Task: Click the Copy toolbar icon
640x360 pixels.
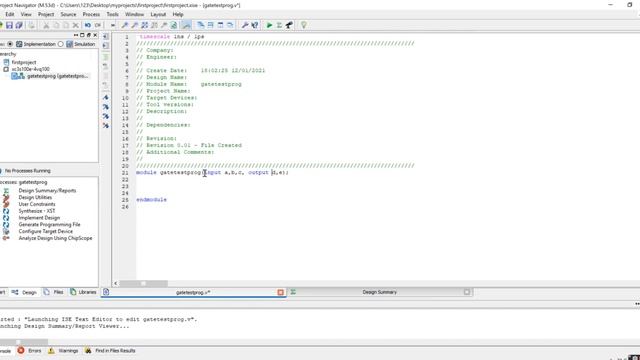Action: 56,25
